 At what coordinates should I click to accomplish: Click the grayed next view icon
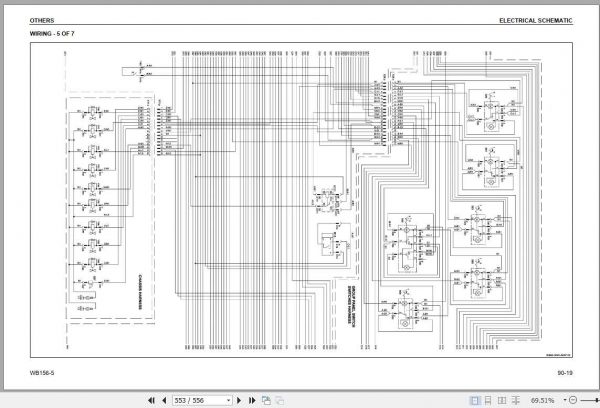click(x=280, y=400)
